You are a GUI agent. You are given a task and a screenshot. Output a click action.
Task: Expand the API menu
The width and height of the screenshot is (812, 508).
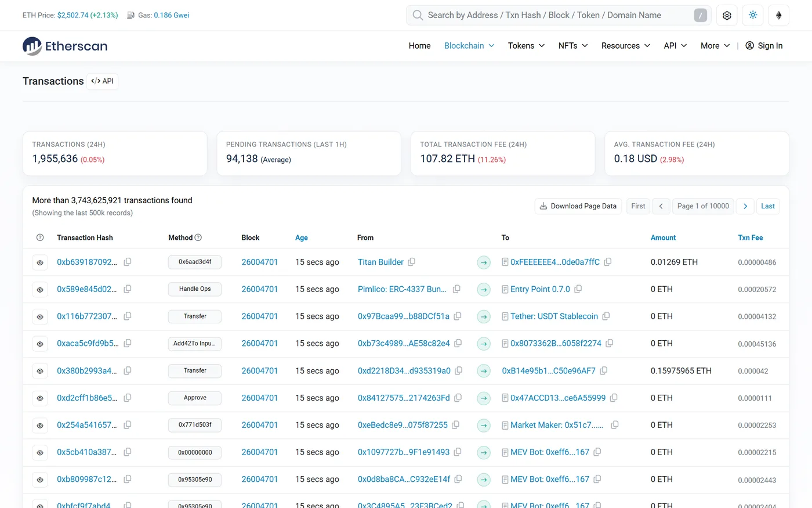[675, 46]
